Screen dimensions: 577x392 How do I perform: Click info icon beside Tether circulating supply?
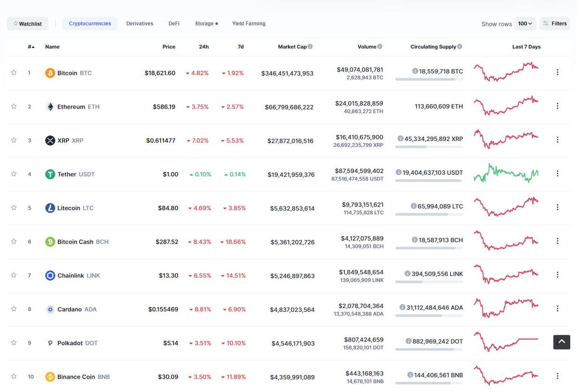[399, 172]
